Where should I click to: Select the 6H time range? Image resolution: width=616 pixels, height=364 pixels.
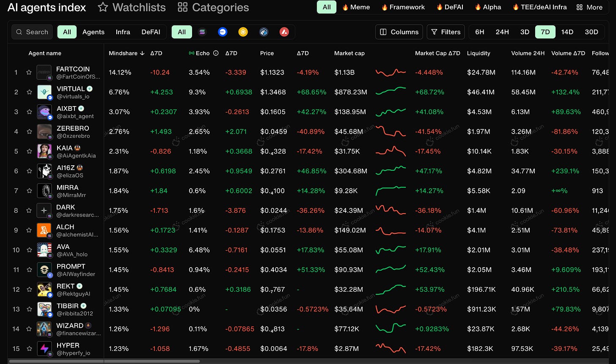coord(480,32)
